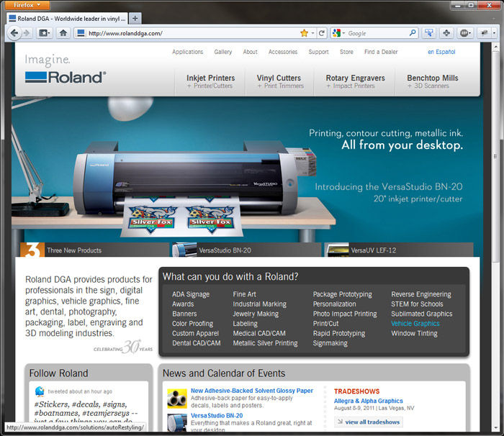The height and width of the screenshot is (436, 504).
Task: Open the STEM for Schools link
Action: [x=417, y=304]
